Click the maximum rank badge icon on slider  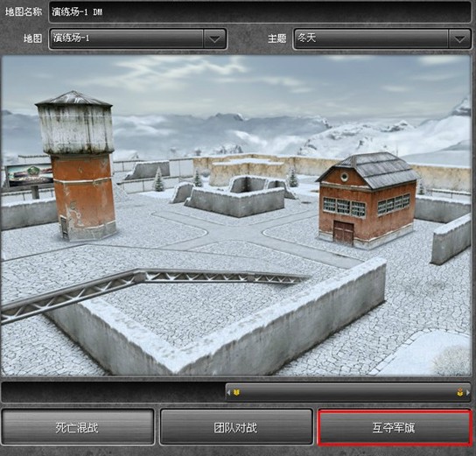[x=460, y=392]
